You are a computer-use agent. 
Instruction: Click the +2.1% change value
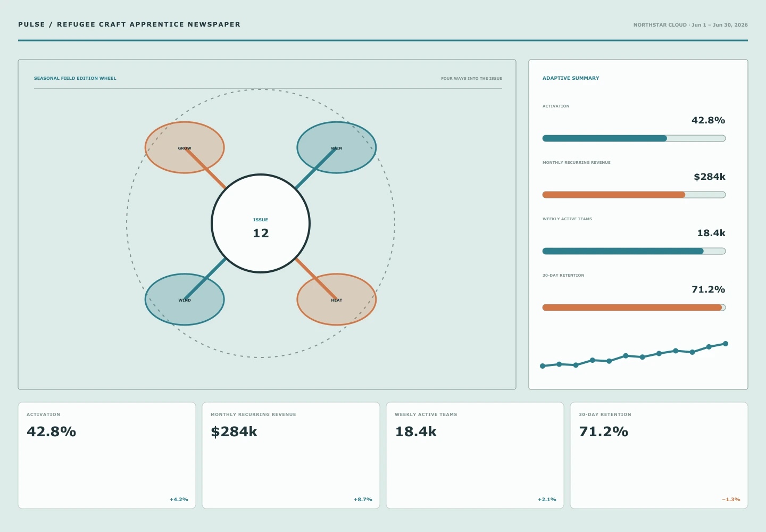pos(547,500)
